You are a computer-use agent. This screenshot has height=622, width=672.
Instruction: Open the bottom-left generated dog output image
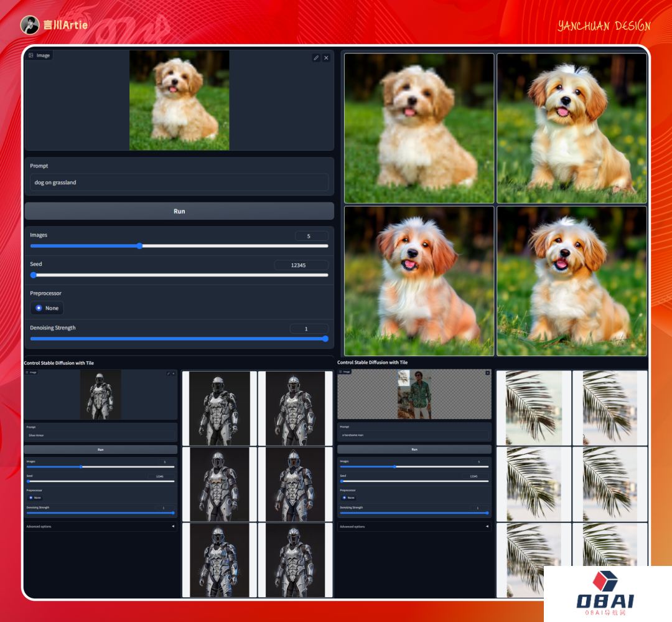click(x=419, y=281)
